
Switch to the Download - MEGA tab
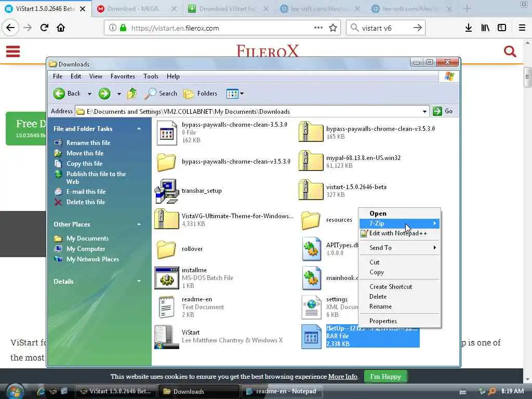pos(137,9)
